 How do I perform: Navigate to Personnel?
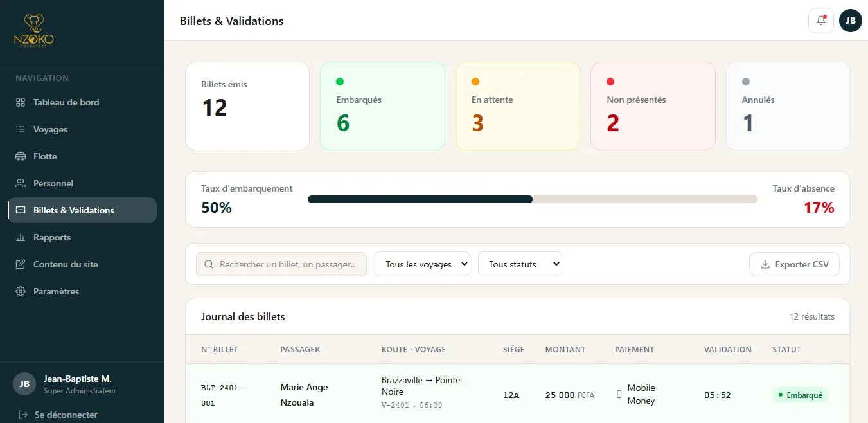point(82,183)
